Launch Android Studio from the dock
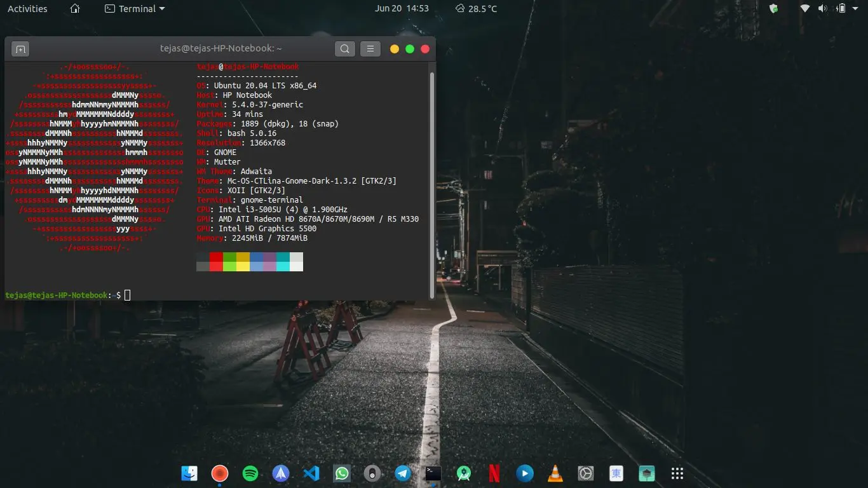This screenshot has height=488, width=868. click(x=464, y=473)
